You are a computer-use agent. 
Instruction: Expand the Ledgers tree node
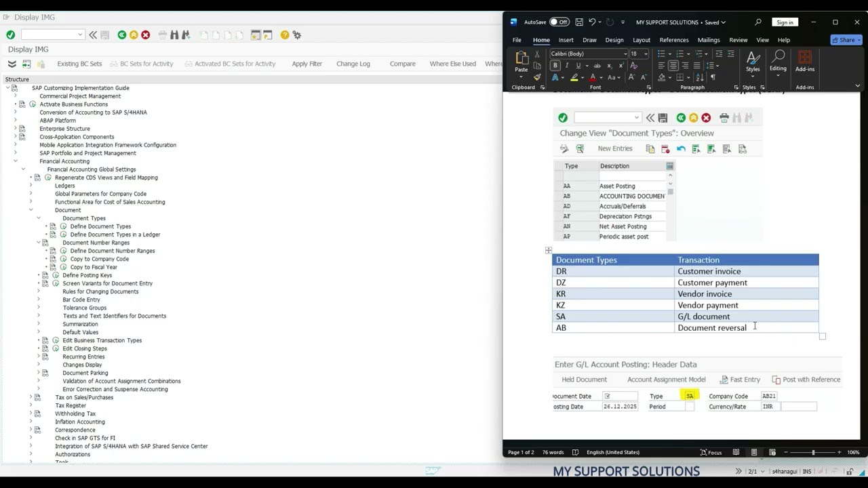pos(31,186)
